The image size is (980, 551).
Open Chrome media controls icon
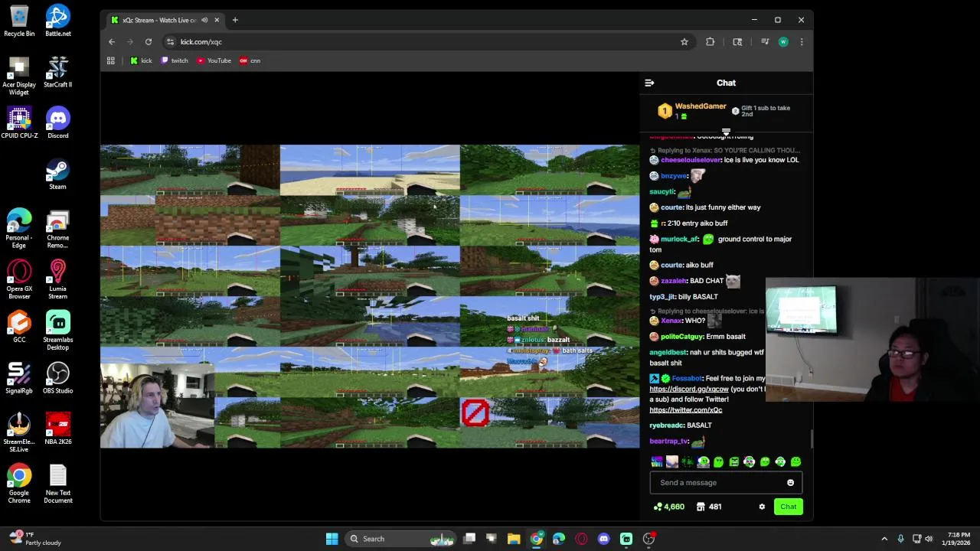[764, 42]
